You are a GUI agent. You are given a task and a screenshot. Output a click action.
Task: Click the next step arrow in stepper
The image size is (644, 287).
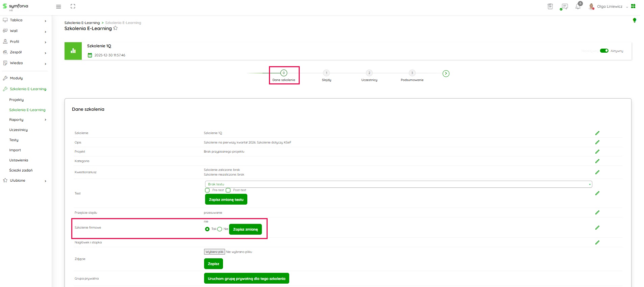(446, 74)
